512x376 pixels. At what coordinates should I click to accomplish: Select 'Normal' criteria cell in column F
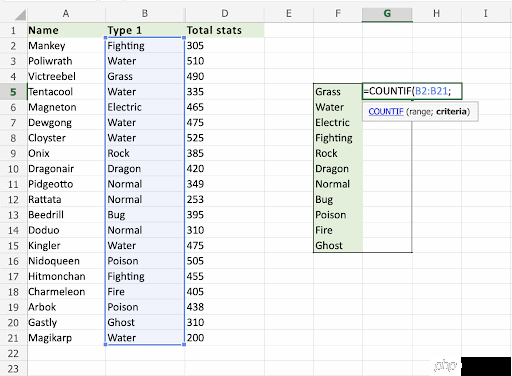point(338,184)
